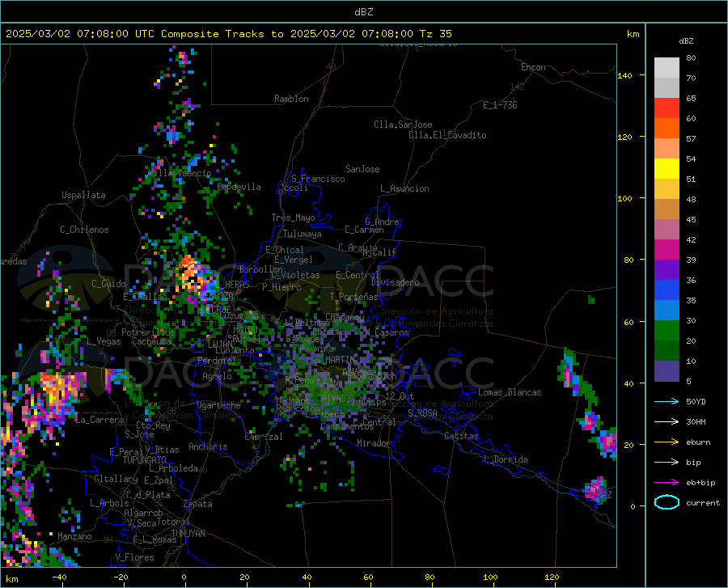The image size is (728, 588).
Task: Click the 'Clla.SanJose' map label
Action: pyautogui.click(x=403, y=125)
